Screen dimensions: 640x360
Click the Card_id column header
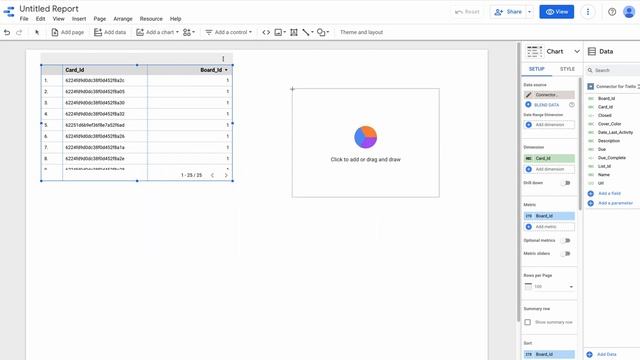tap(75, 70)
